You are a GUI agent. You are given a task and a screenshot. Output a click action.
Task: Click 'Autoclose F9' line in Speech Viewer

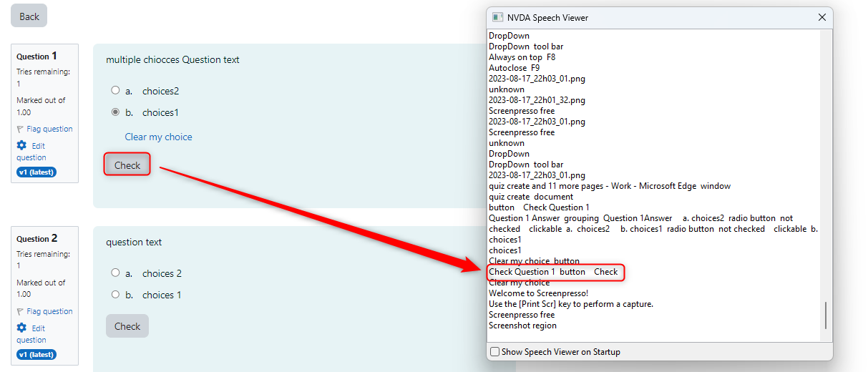514,68
